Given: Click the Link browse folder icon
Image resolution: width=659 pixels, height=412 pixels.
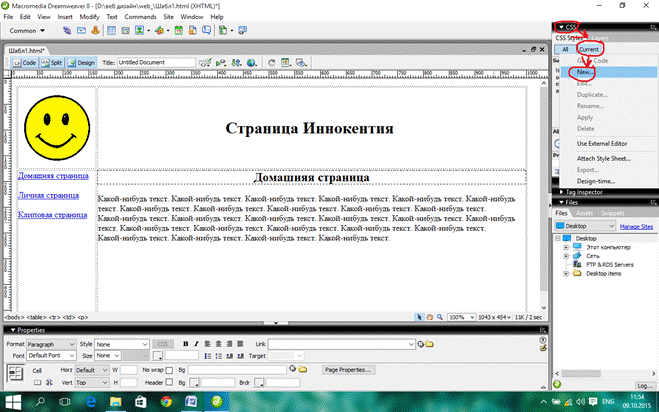Looking at the screenshot, I should click(429, 344).
